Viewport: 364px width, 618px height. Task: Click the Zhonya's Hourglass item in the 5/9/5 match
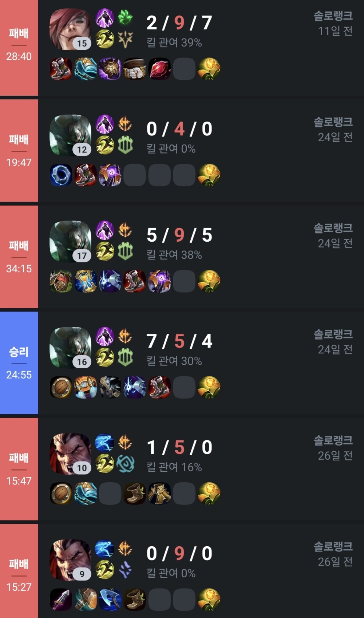[86, 281]
